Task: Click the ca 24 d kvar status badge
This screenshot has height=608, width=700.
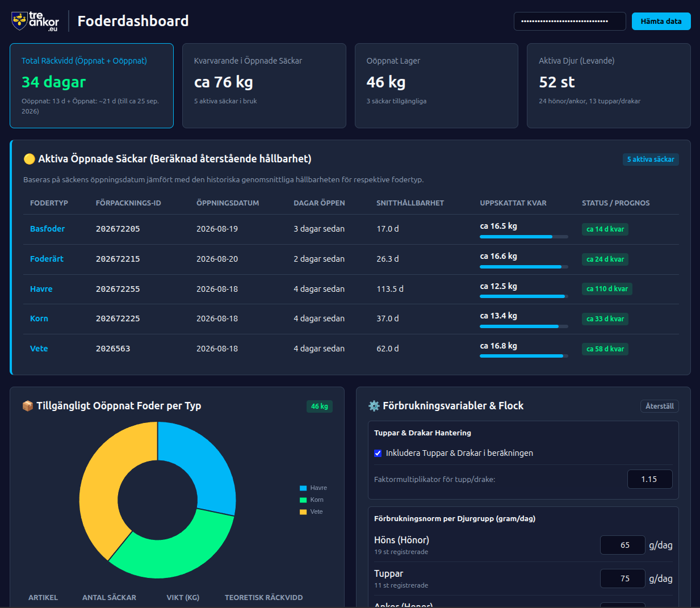Action: [x=605, y=259]
